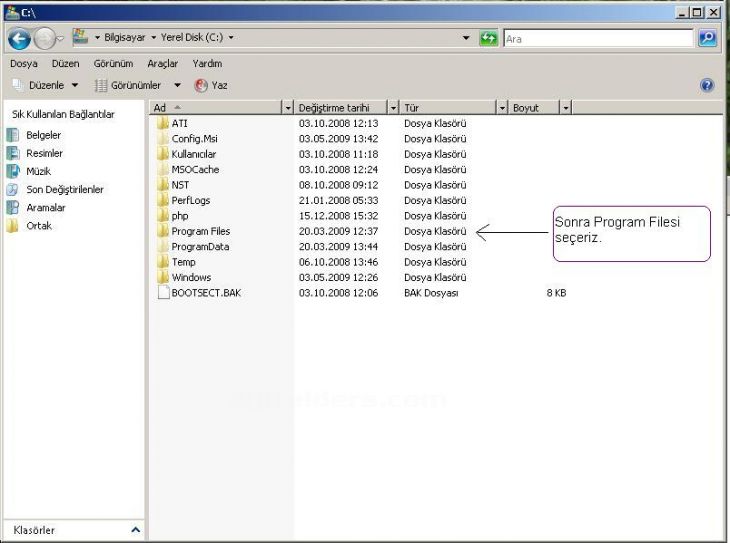Open Belgeler favorite link
Viewport: 730px width, 543px height.
[x=43, y=135]
